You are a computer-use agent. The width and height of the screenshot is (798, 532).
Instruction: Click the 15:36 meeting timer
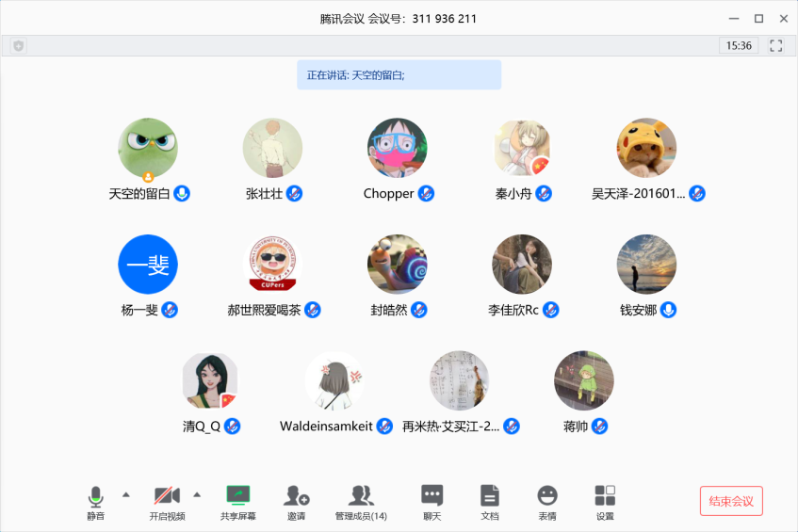click(739, 45)
